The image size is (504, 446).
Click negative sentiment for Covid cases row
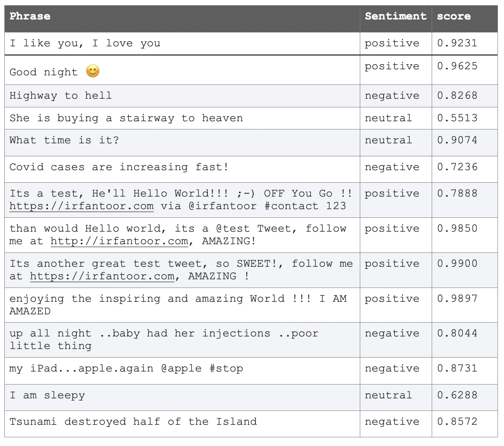392,167
